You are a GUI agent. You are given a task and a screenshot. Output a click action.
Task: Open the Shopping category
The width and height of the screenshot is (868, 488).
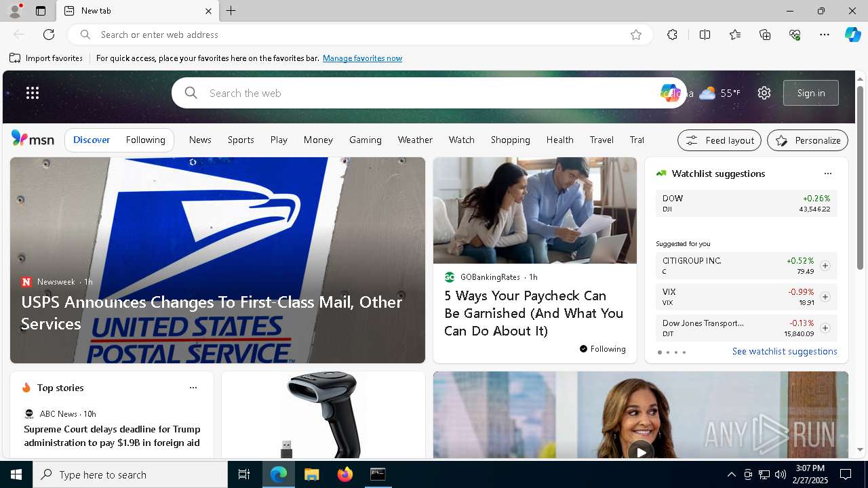(511, 140)
